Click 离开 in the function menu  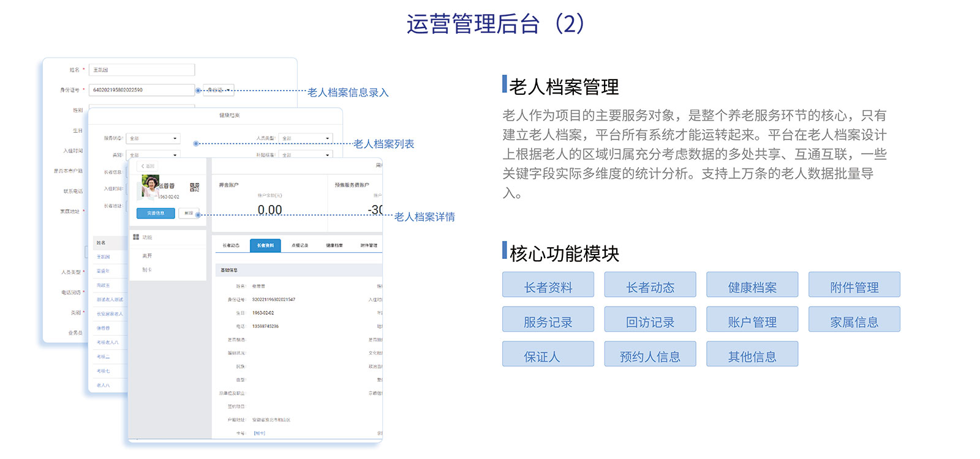tap(147, 256)
